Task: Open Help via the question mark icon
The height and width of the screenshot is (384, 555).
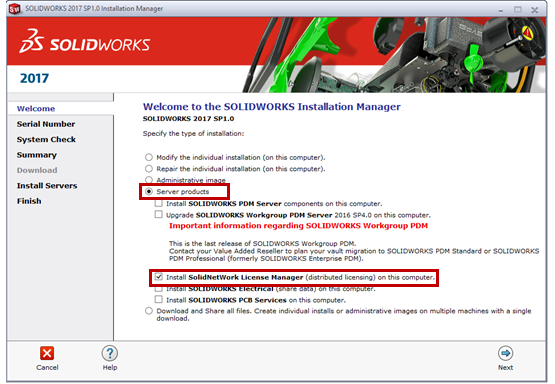Action: [110, 353]
